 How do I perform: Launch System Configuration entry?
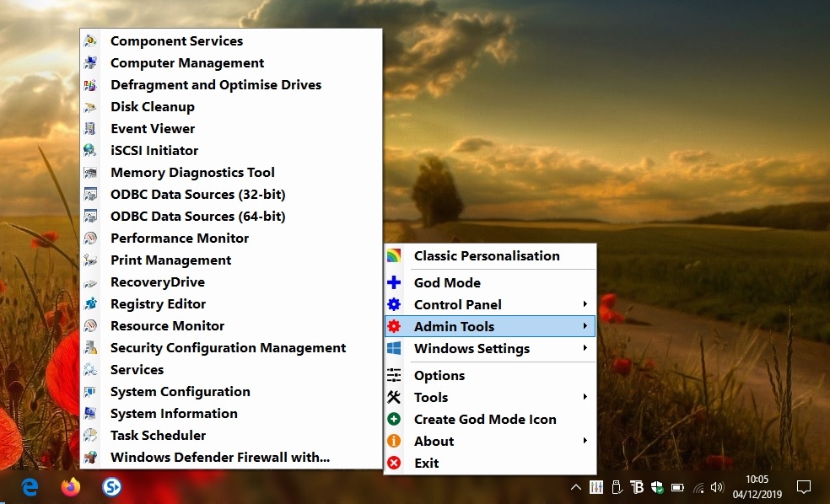231,392
